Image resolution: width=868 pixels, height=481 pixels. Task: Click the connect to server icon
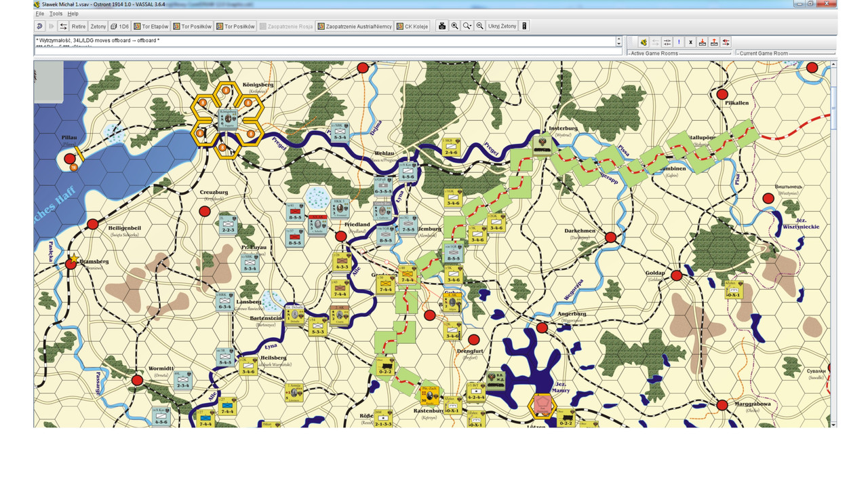[x=643, y=42]
